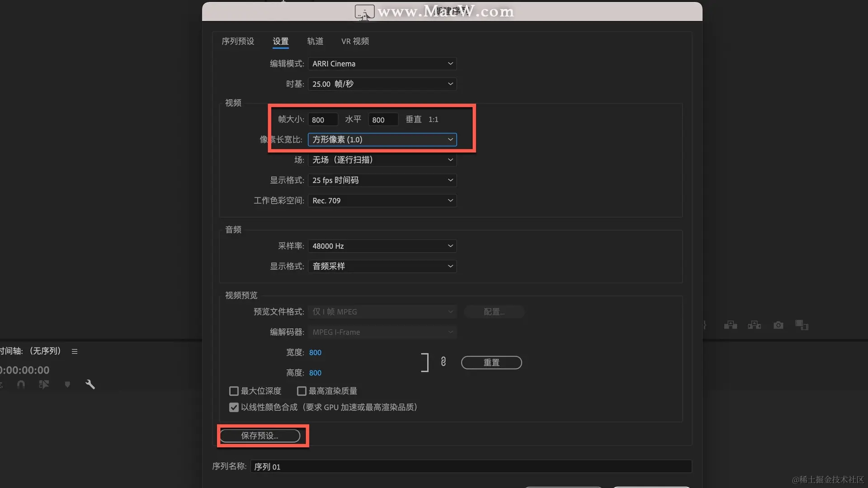Click the 序列名称 input field
This screenshot has height=488, width=868.
(x=470, y=467)
